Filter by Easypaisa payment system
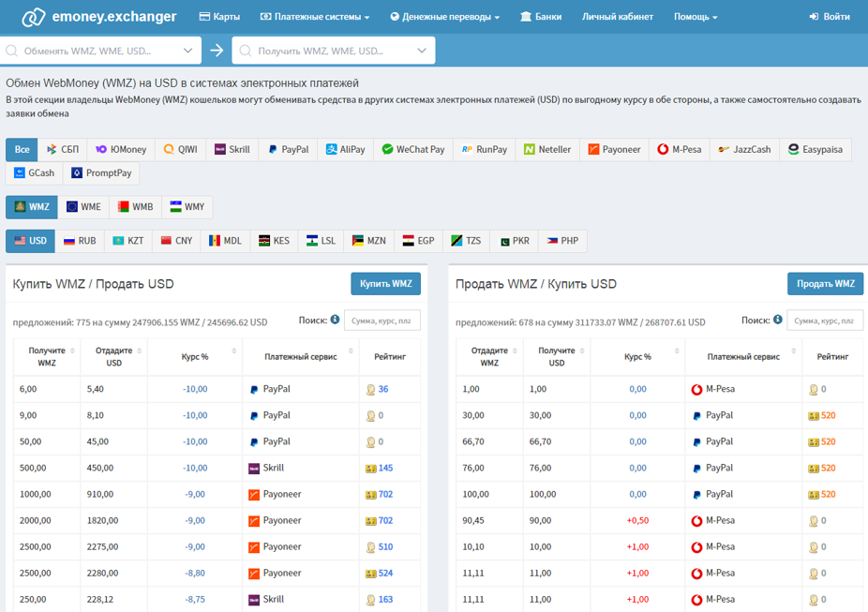868x612 pixels. coord(816,149)
